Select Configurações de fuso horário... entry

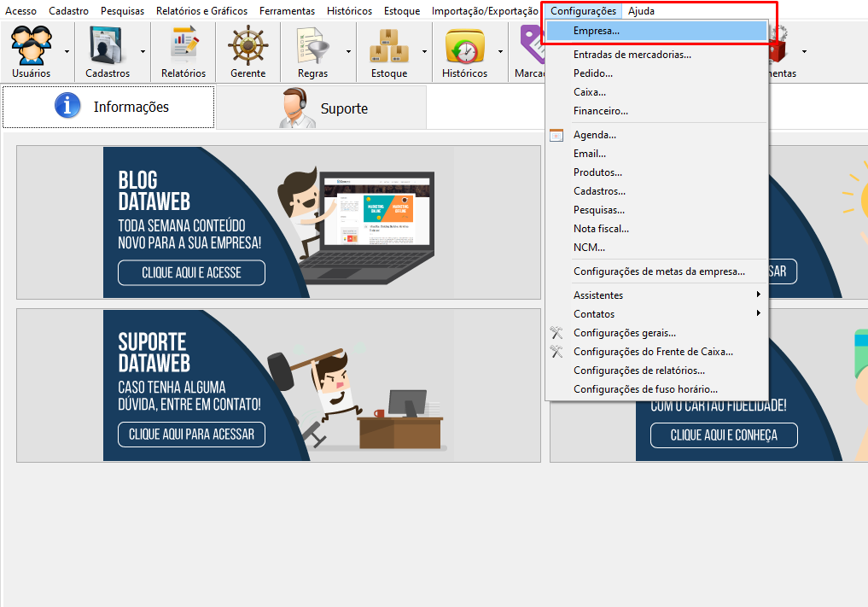pyautogui.click(x=656, y=389)
